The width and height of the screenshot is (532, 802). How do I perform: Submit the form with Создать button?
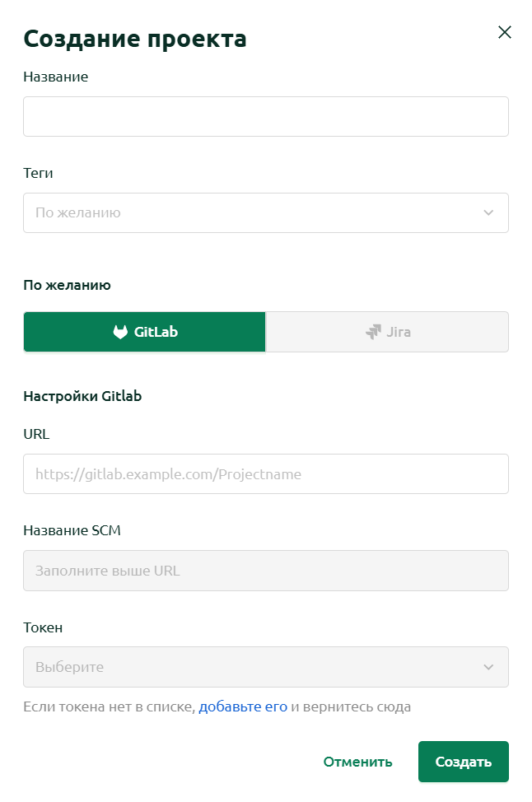point(464,762)
